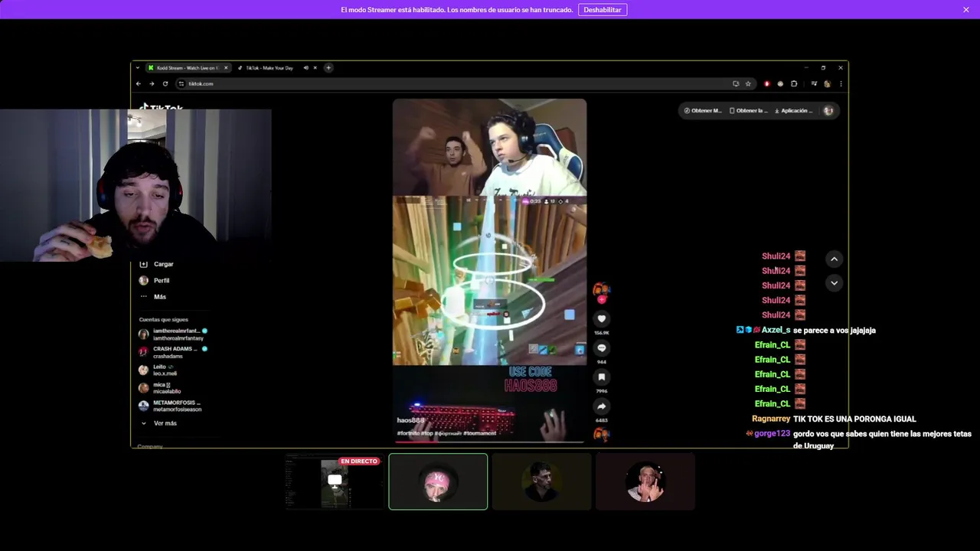Close the TikTok browser tab
This screenshot has width=980, height=551.
coord(315,67)
